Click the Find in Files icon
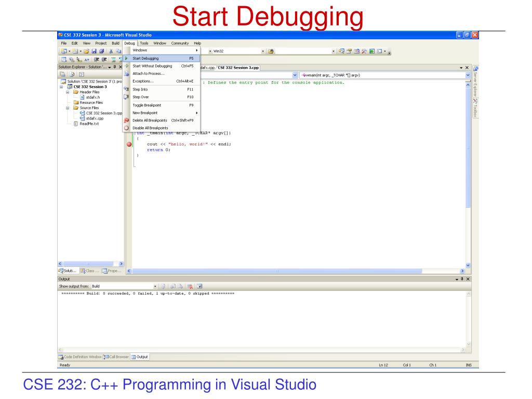This screenshot has width=532, height=399. click(271, 51)
